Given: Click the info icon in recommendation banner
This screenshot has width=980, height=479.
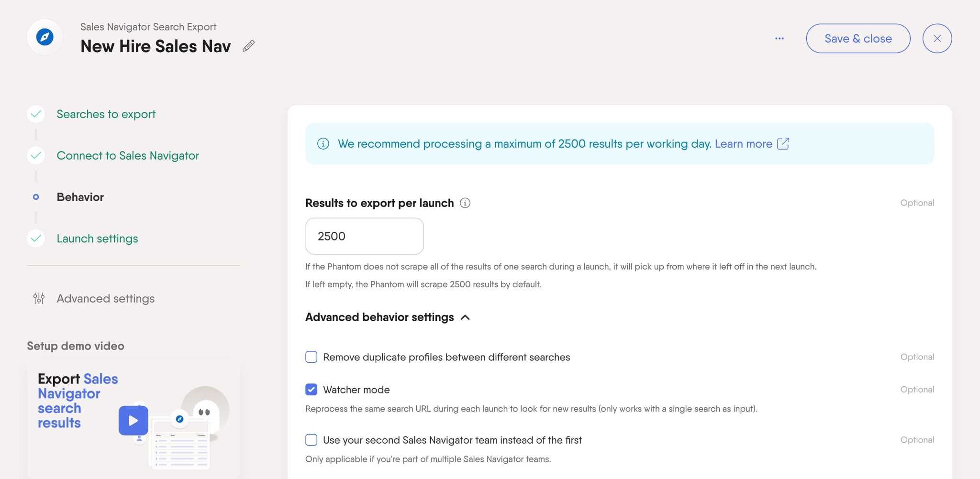Looking at the screenshot, I should click(323, 143).
